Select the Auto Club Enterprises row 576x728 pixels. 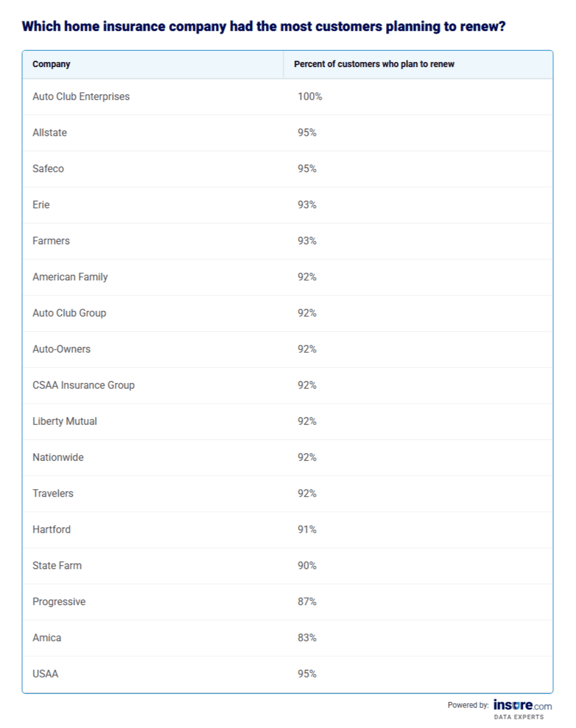click(x=81, y=96)
